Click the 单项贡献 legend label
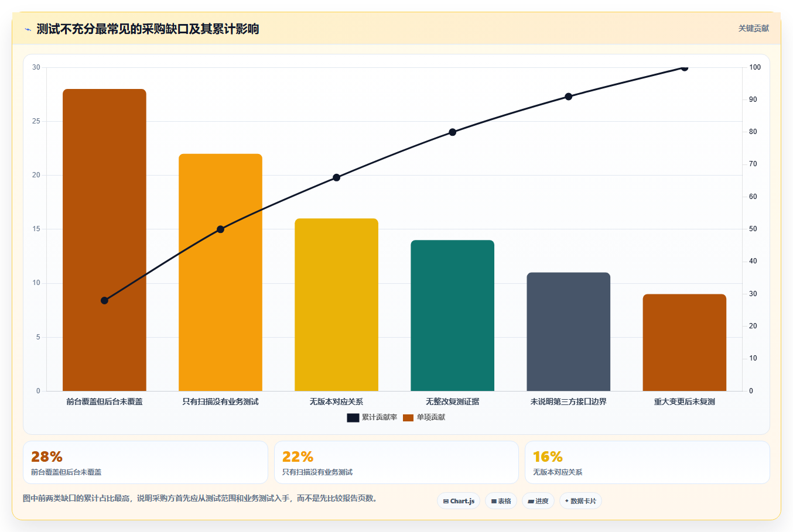Screen dimensions: 793x532 430,417
